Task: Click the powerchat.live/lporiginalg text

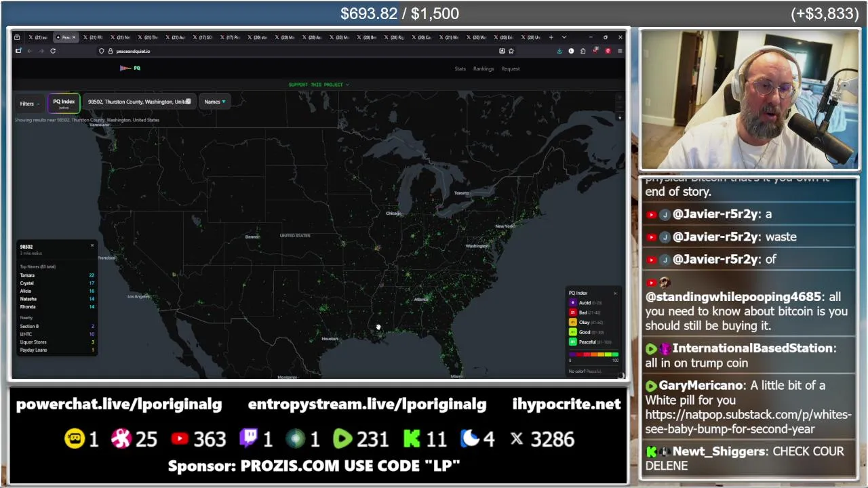Action: coord(119,404)
